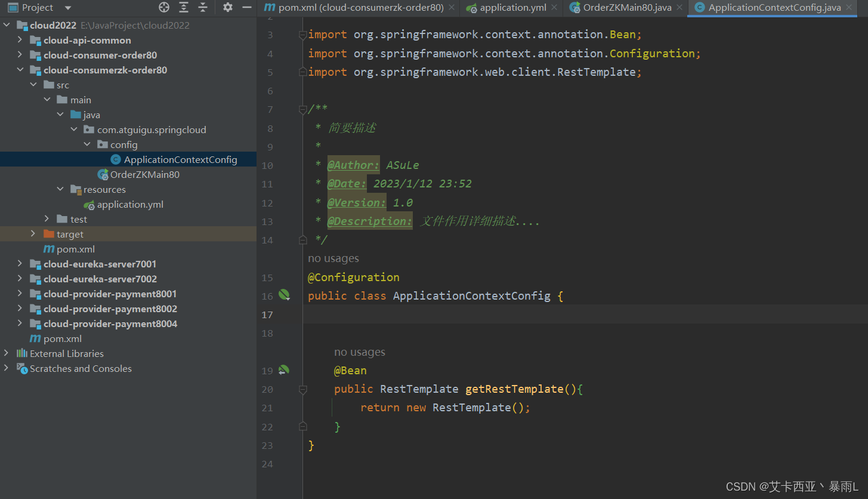The width and height of the screenshot is (868, 499).
Task: Collapse the cloud-consumerzk-order80 module
Action: 20,70
